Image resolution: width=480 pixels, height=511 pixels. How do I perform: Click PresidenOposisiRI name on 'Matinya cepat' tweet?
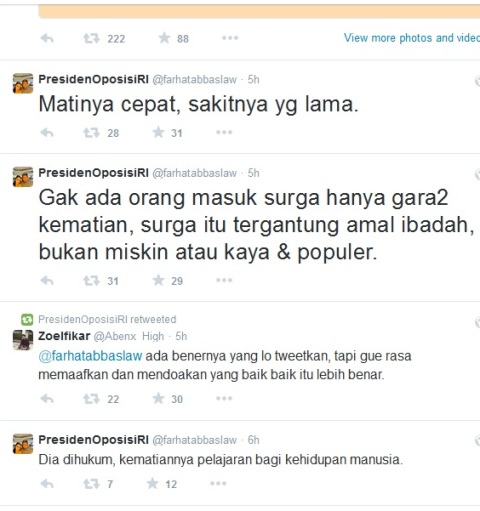coord(94,79)
